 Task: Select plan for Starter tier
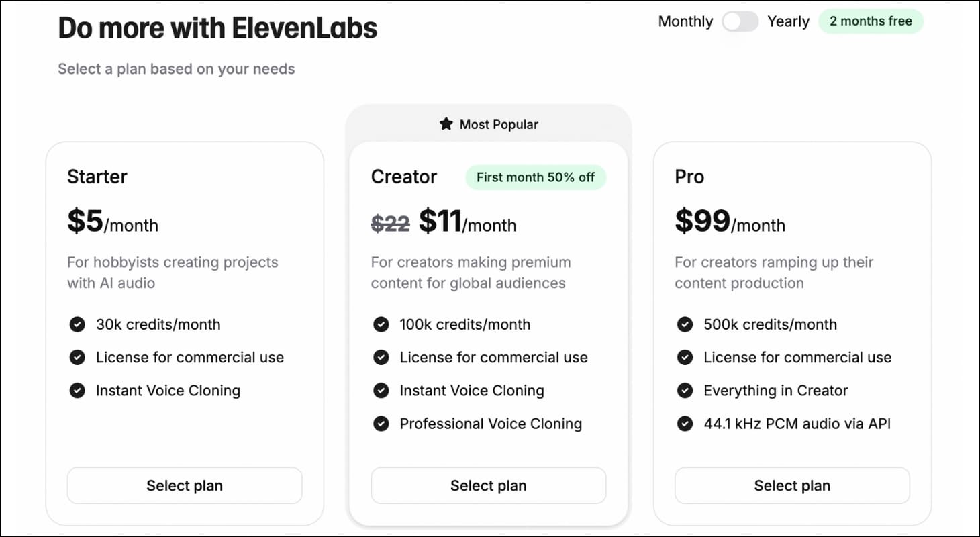pos(184,485)
